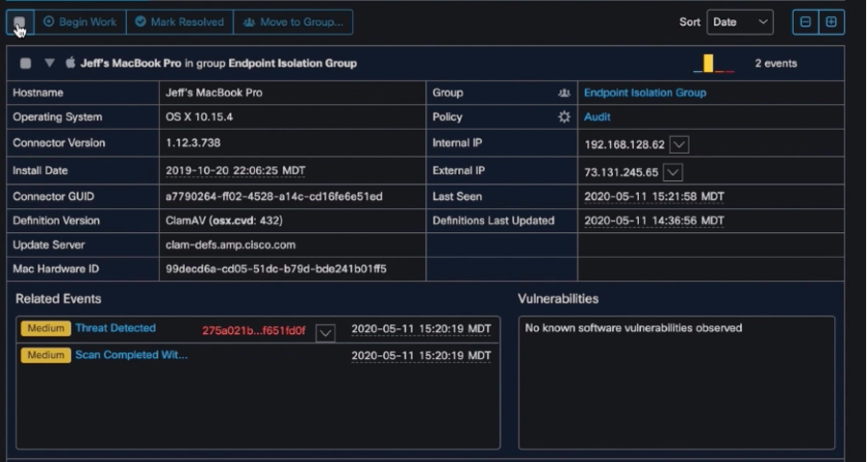Click clam-defs.amp.cisco.com update server
Image resolution: width=868 pixels, height=462 pixels.
(x=230, y=244)
